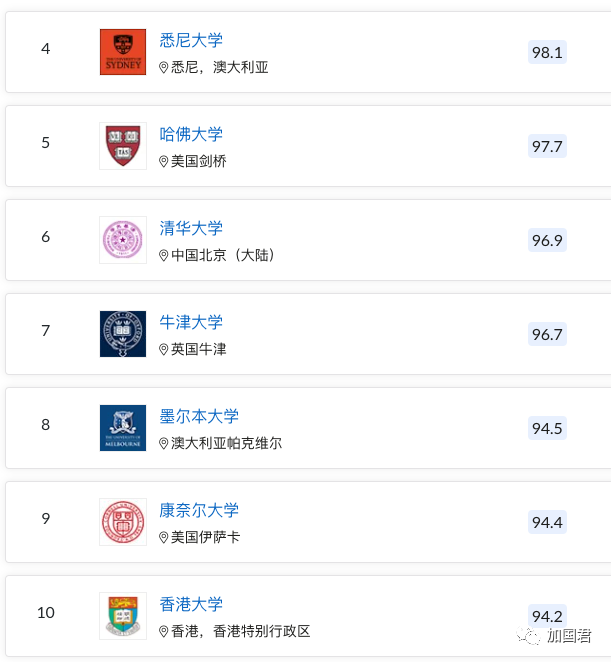
Task: Click the location pin next to 美国伊萨卡
Action: pyautogui.click(x=163, y=537)
